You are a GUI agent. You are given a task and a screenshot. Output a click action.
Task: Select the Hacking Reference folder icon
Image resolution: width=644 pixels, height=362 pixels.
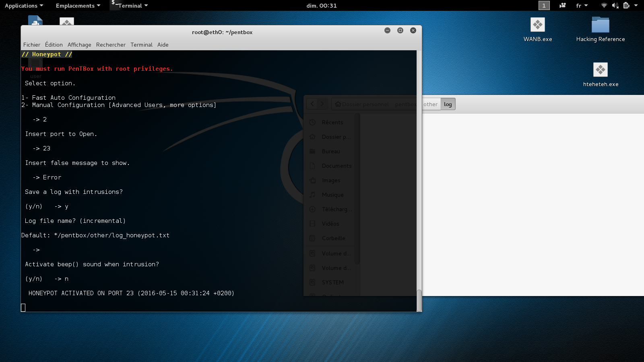[600, 25]
